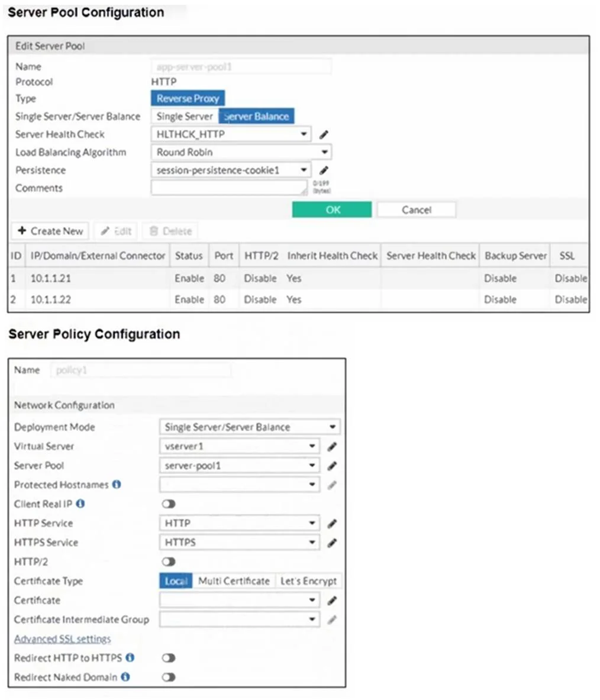Edit session-persistence-cookie1 via pencil icon
600x700 pixels.
(x=324, y=170)
